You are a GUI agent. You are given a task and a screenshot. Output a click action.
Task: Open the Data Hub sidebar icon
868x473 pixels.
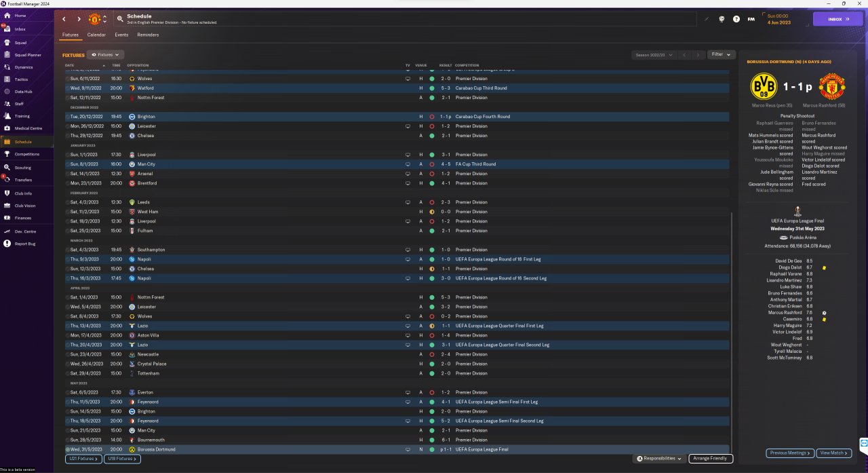click(7, 92)
